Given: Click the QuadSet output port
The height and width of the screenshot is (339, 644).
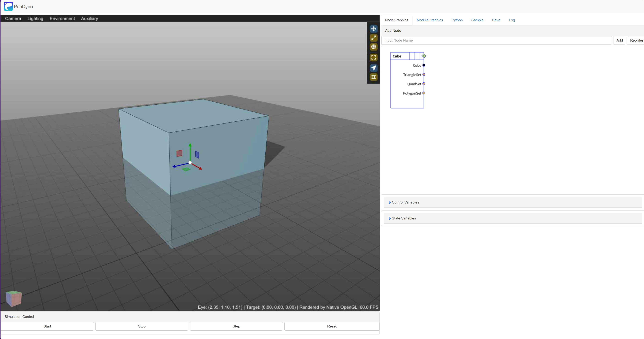Looking at the screenshot, I should coord(424,84).
